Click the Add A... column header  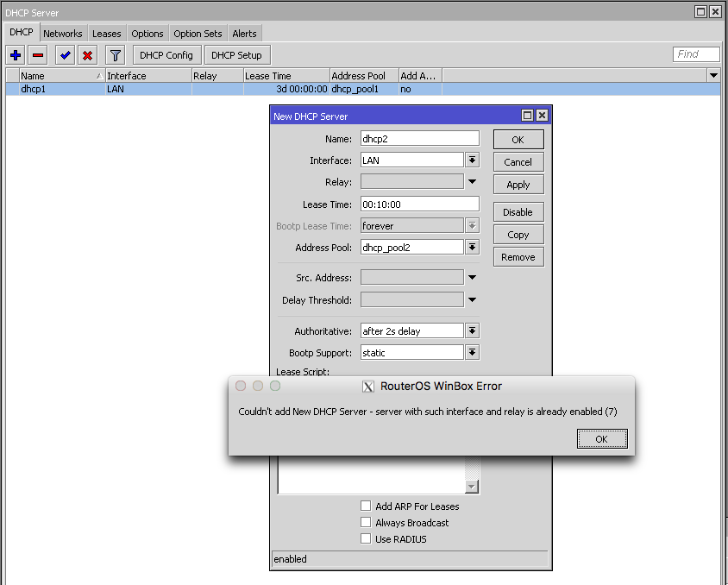coord(421,76)
